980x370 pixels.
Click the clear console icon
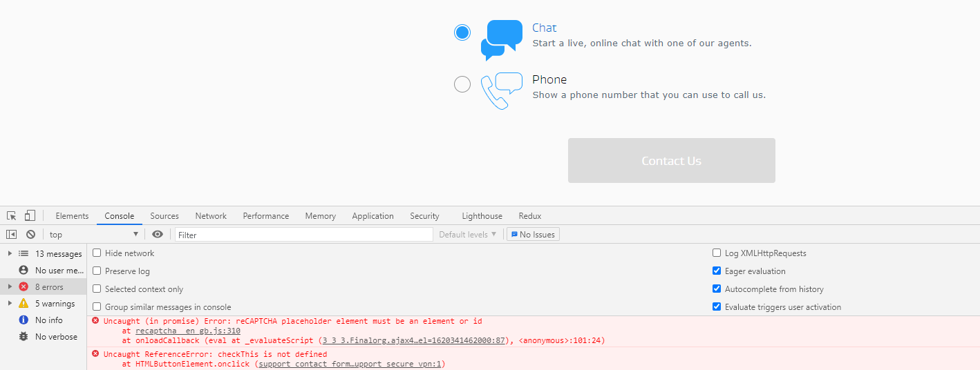(30, 235)
